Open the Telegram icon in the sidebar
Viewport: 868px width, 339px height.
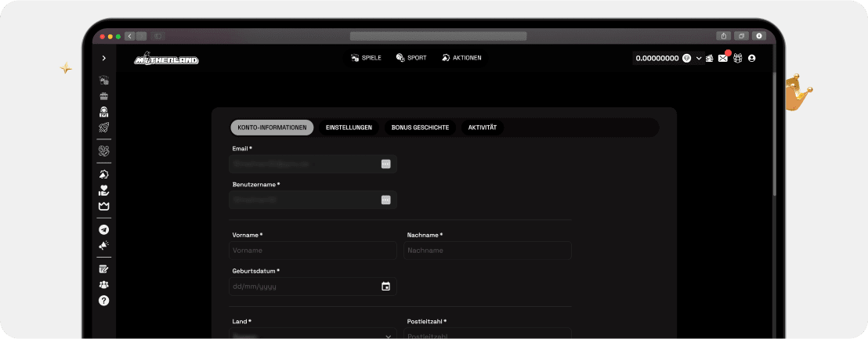[x=103, y=230]
